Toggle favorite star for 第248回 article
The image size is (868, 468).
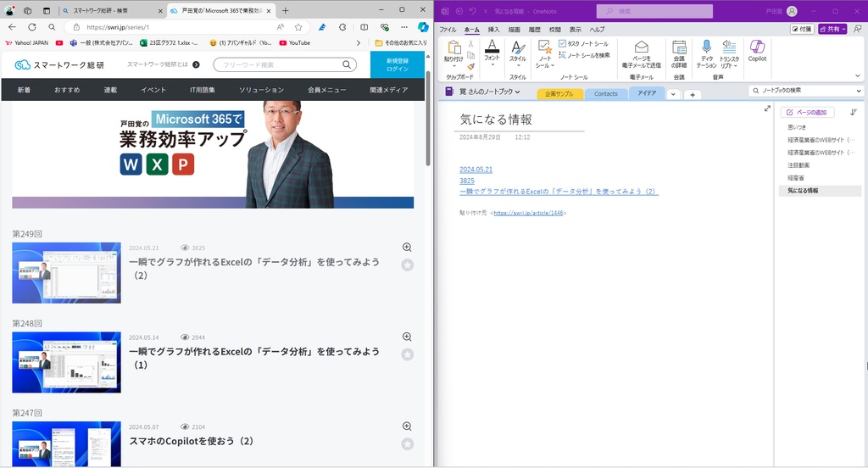coord(408,354)
